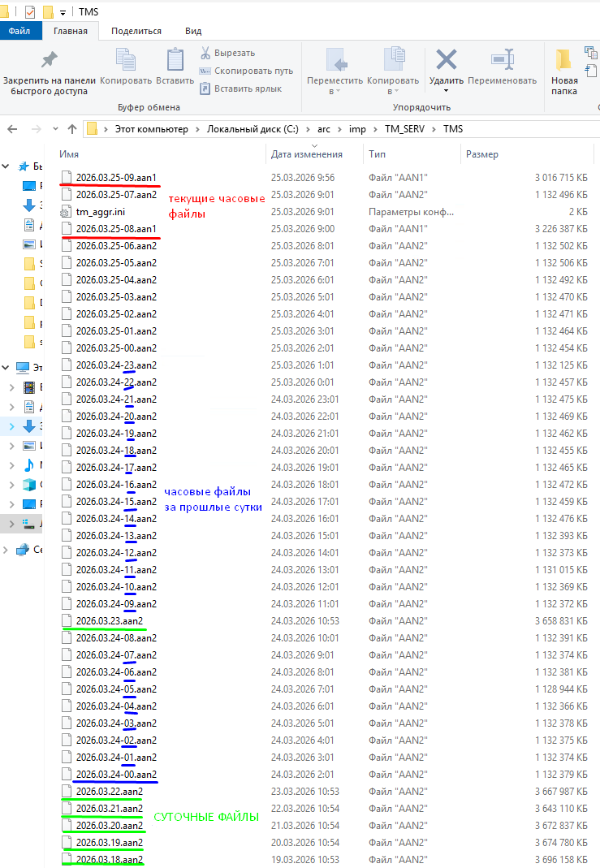The height and width of the screenshot is (868, 600).
Task: Open the Удалить dropdown arrow
Action: pos(446,91)
